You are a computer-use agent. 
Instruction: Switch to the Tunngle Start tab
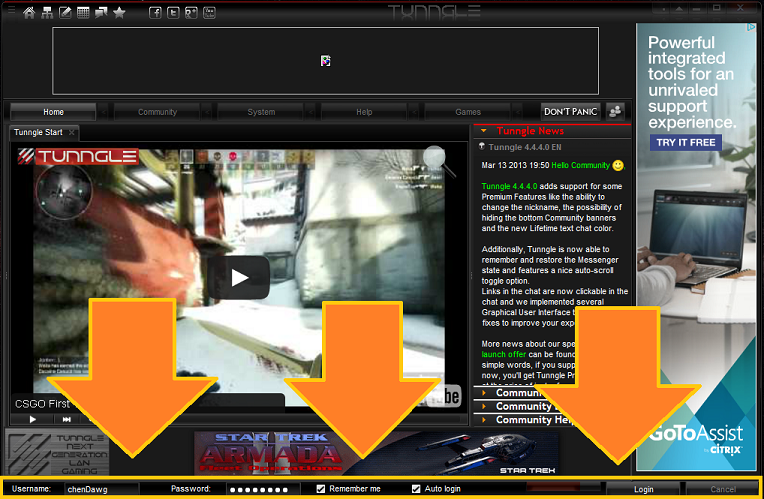pos(38,132)
